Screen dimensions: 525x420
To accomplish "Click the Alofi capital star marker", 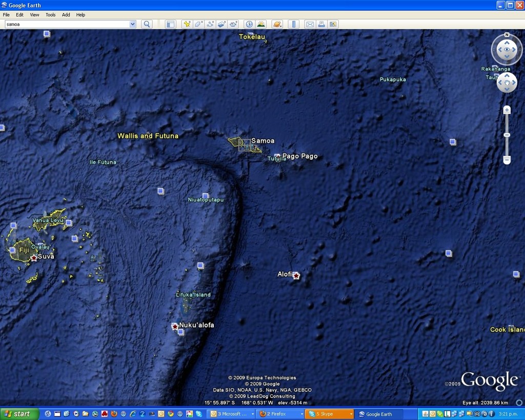I will point(296,276).
